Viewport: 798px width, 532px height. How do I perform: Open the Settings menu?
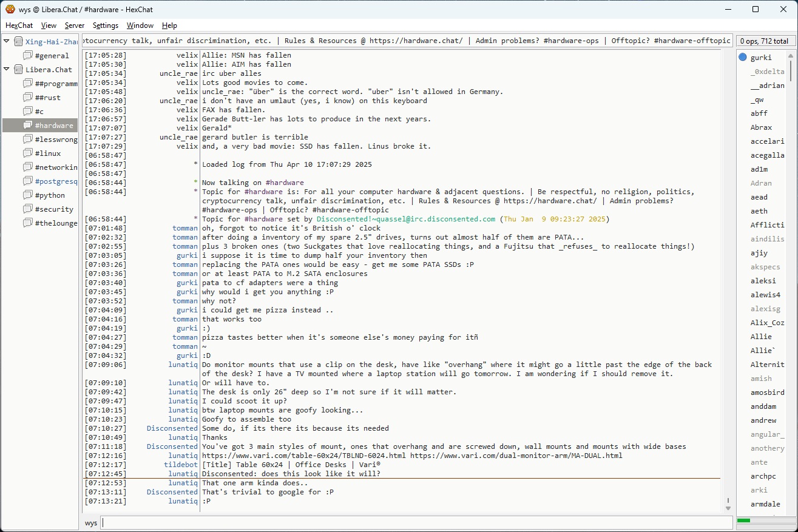[106, 25]
